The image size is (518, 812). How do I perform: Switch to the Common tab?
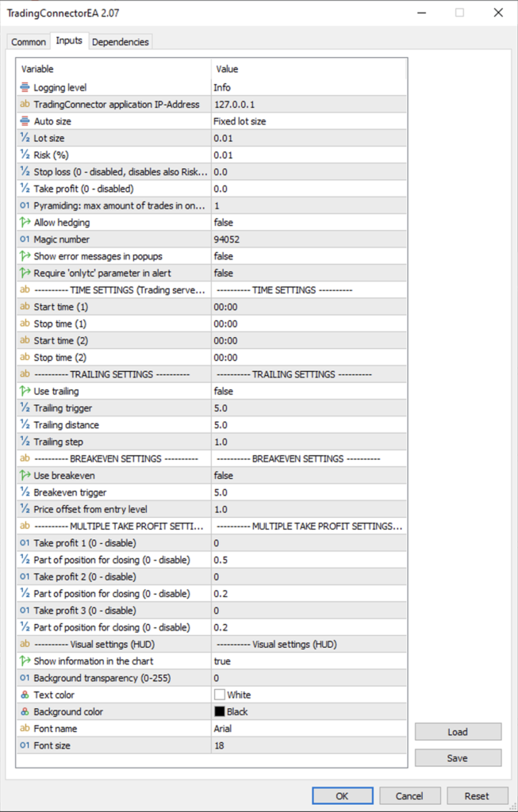point(29,42)
